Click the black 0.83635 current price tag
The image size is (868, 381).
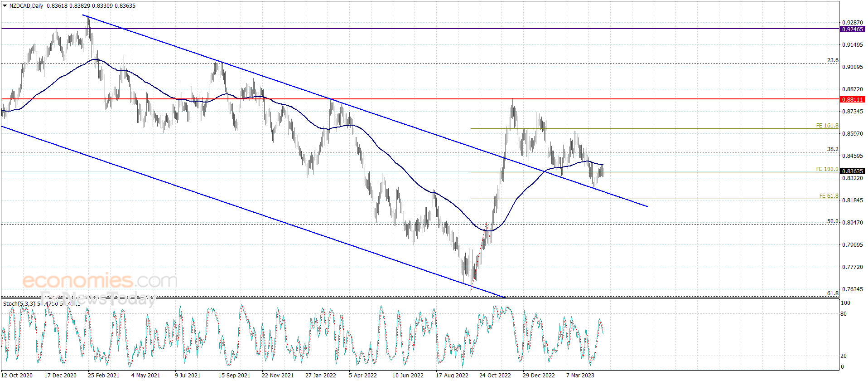click(852, 171)
